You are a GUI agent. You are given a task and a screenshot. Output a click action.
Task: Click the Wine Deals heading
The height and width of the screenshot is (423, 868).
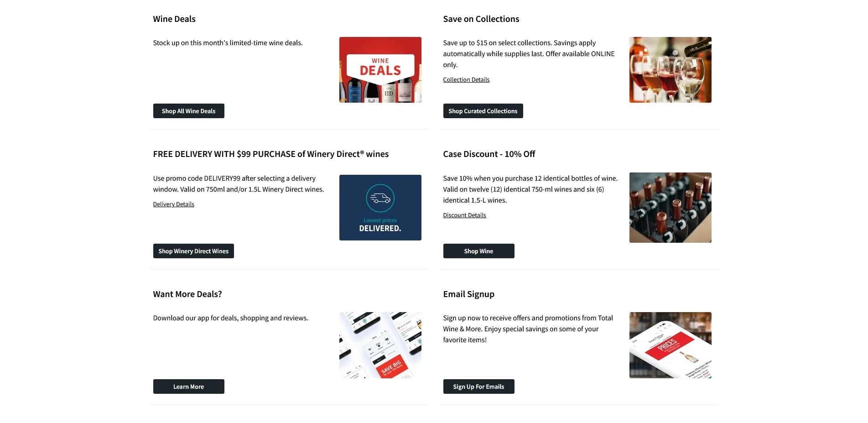tap(174, 19)
